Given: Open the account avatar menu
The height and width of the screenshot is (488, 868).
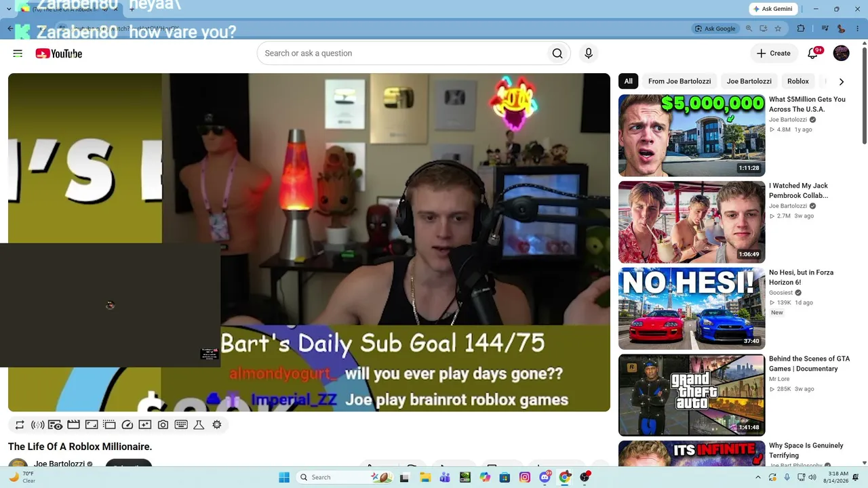Looking at the screenshot, I should (x=841, y=54).
